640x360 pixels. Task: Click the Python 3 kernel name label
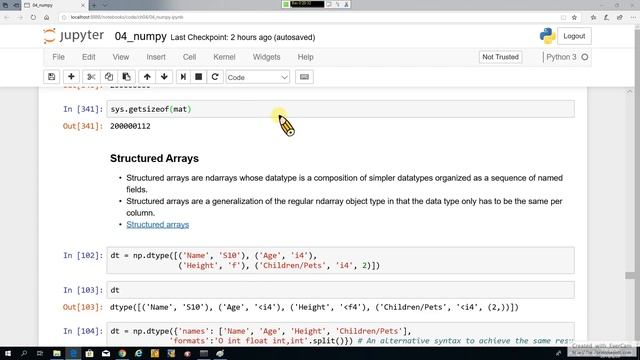click(x=561, y=57)
